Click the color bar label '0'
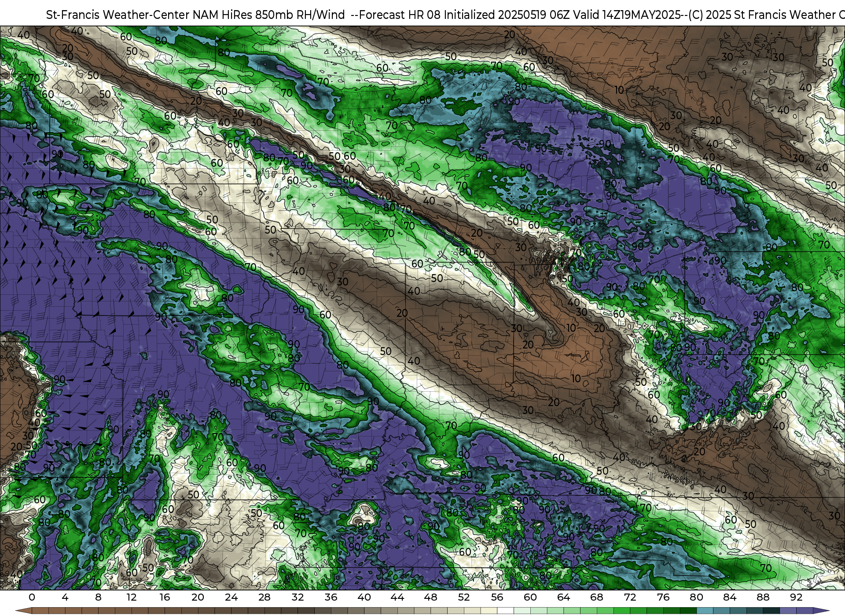 [x=32, y=597]
